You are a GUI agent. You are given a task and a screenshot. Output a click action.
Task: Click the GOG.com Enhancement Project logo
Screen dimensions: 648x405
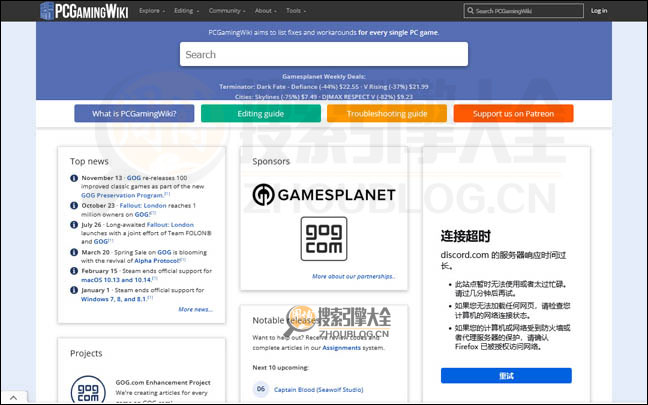point(88,390)
